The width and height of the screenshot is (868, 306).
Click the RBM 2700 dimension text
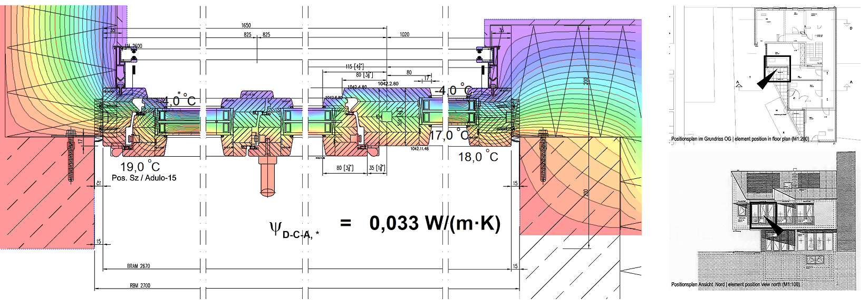coord(140,285)
